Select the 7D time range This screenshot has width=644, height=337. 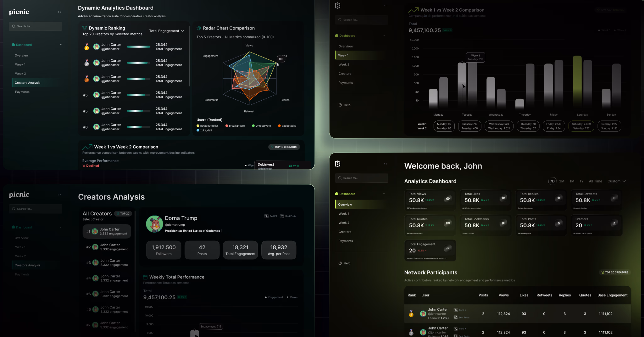click(x=552, y=181)
